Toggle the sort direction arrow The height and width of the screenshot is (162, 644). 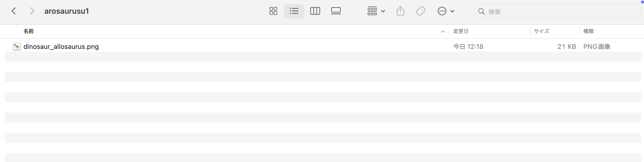tap(443, 32)
